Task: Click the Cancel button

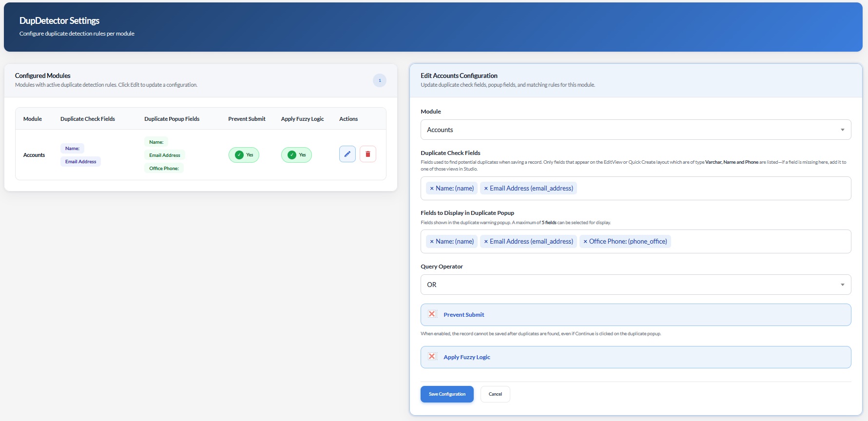Action: click(x=495, y=394)
